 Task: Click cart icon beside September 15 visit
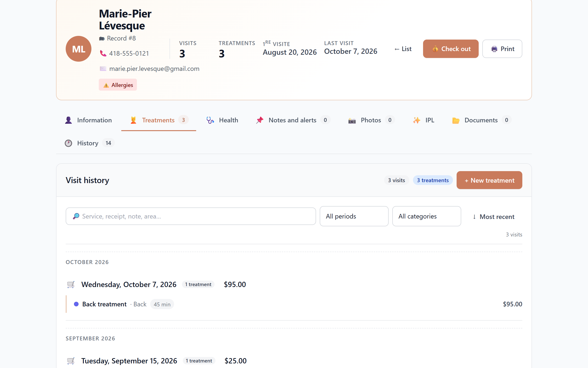pos(71,361)
